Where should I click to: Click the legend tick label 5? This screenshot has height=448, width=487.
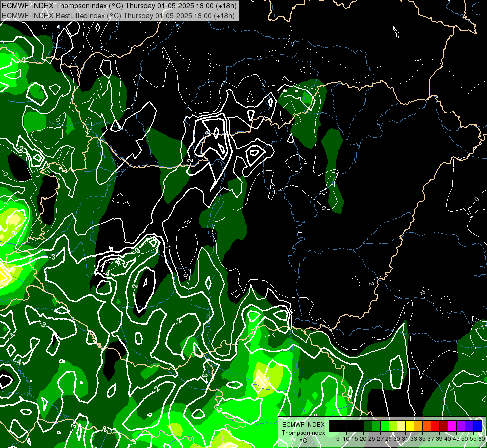click(338, 439)
